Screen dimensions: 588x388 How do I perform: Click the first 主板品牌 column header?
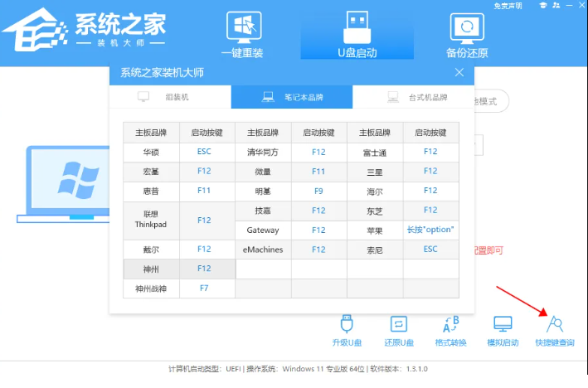click(x=151, y=133)
